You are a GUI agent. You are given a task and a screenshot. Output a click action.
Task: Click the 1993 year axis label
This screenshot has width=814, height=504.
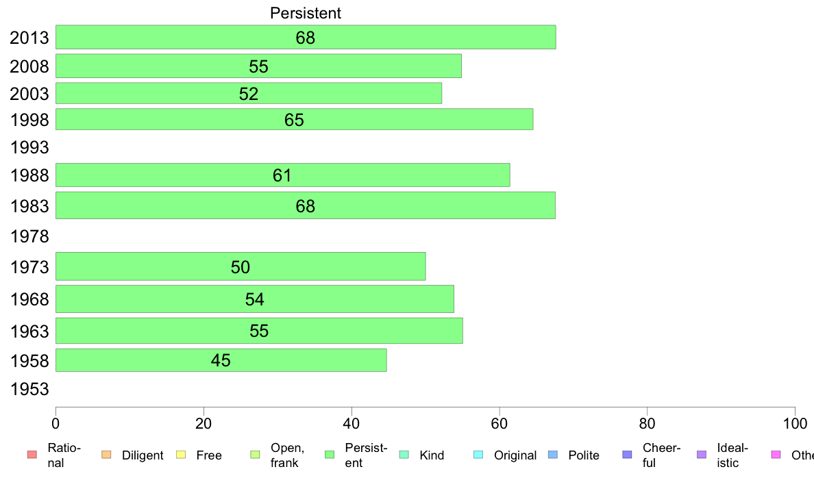click(29, 147)
